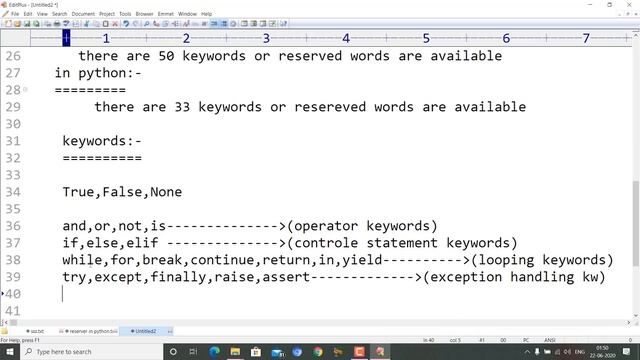Open the Document menu

pos(83,14)
